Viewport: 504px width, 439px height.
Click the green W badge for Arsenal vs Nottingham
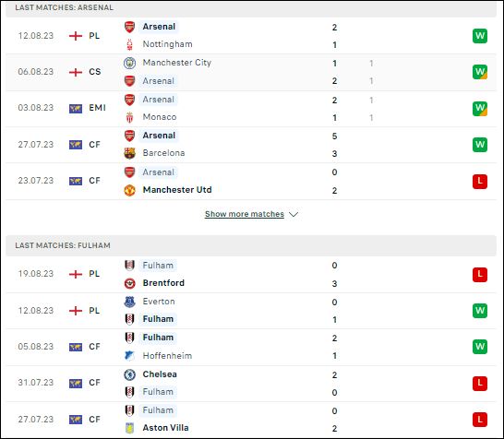[480, 36]
